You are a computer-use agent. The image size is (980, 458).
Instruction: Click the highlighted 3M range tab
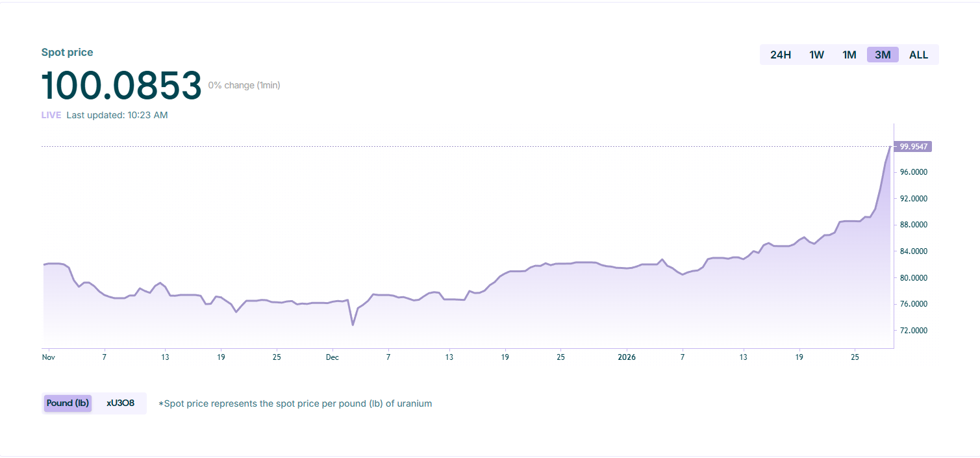tap(882, 55)
